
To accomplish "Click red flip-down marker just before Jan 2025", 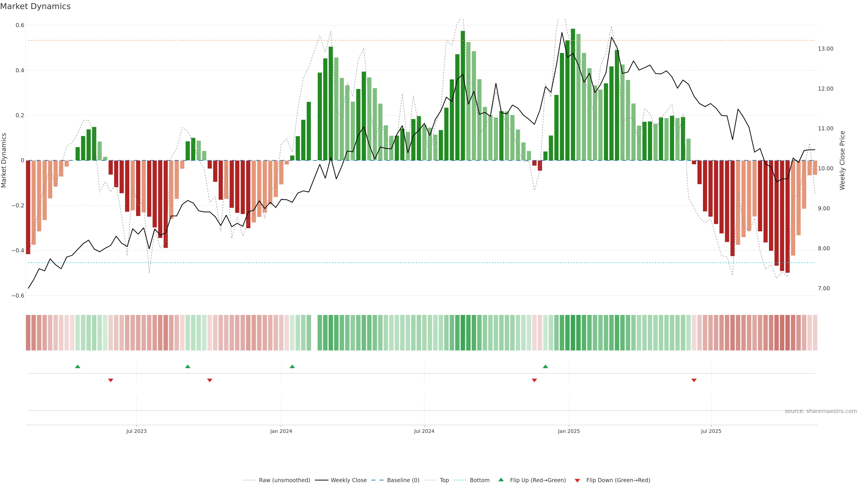I will point(534,380).
